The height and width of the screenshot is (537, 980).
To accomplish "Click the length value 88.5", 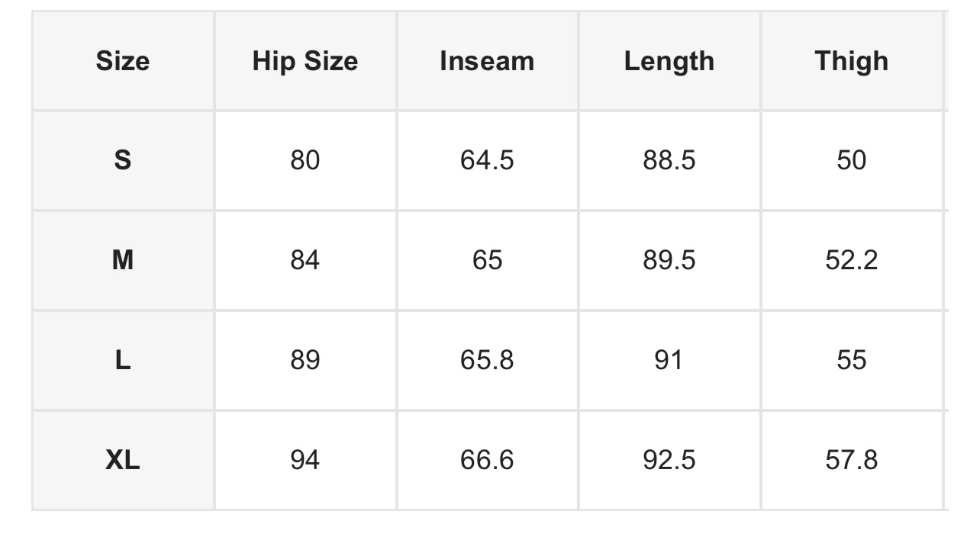I will 669,160.
